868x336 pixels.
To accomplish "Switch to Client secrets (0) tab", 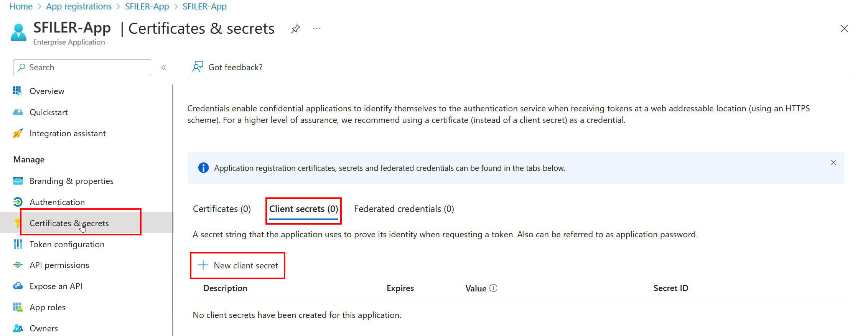I will (x=303, y=209).
